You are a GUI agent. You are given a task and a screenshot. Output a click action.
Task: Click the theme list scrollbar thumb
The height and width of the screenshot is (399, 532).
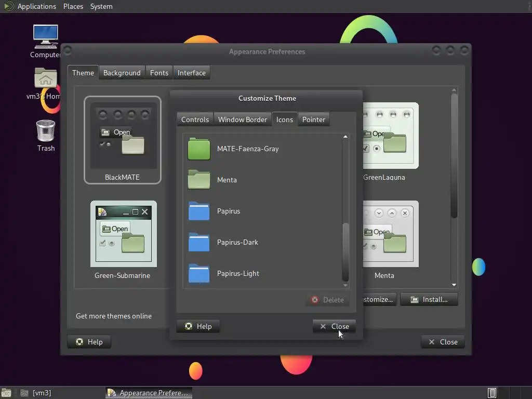coord(454,155)
